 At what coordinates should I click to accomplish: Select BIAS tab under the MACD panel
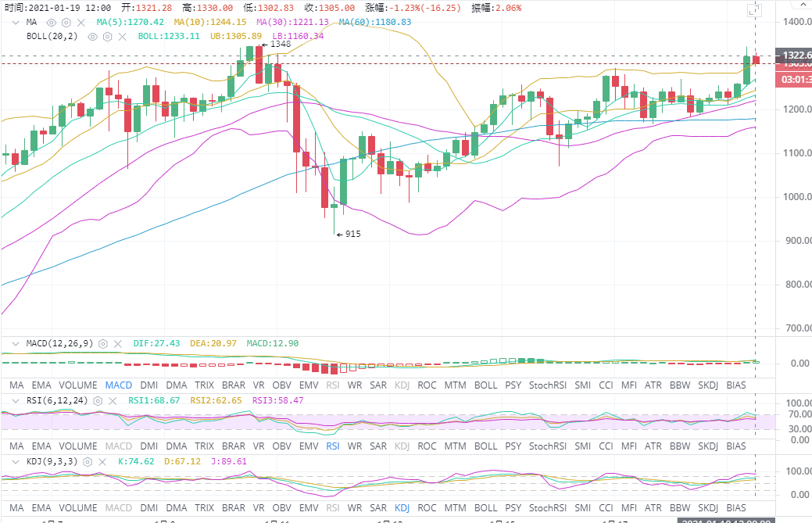click(x=736, y=385)
